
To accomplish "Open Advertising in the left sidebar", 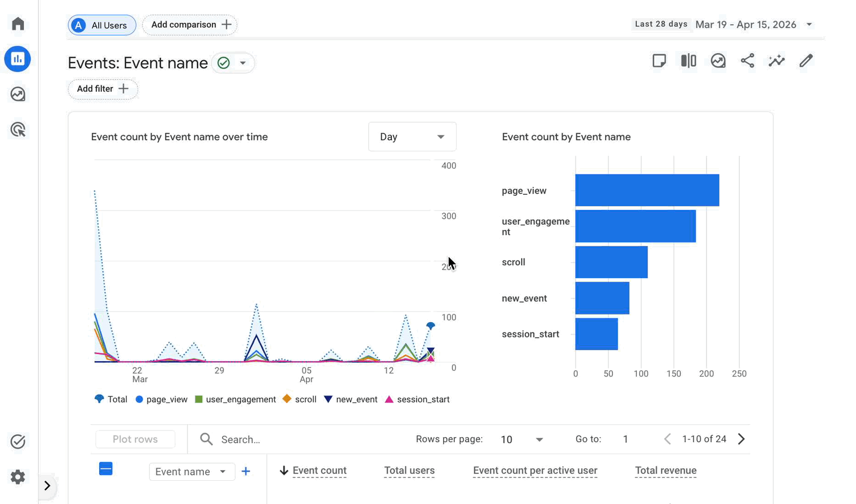I will tap(18, 130).
